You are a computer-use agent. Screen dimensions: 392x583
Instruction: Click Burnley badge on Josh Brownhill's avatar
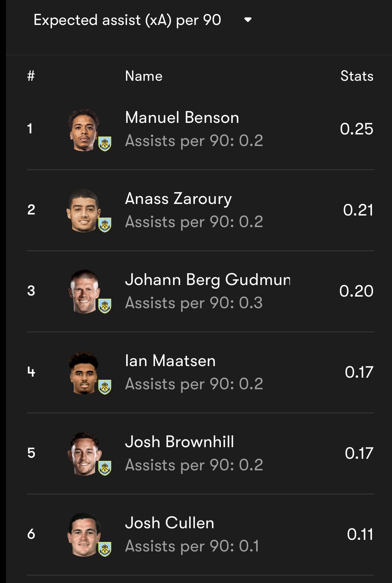pos(105,468)
